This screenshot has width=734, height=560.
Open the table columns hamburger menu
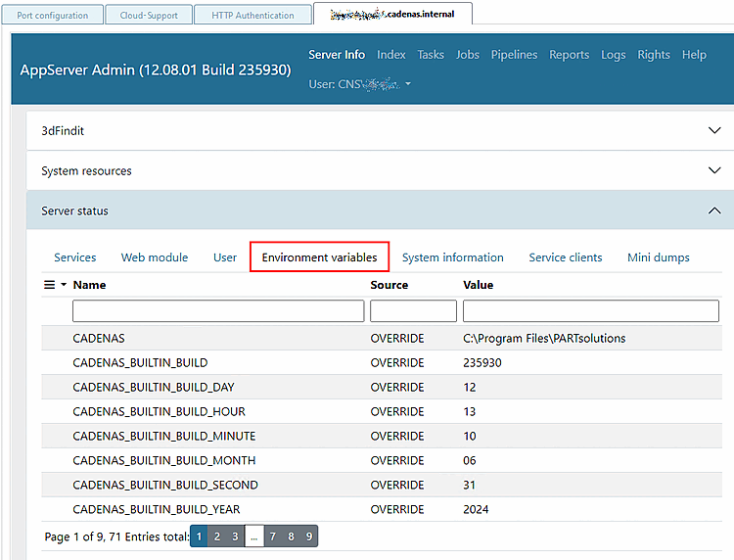click(x=55, y=285)
